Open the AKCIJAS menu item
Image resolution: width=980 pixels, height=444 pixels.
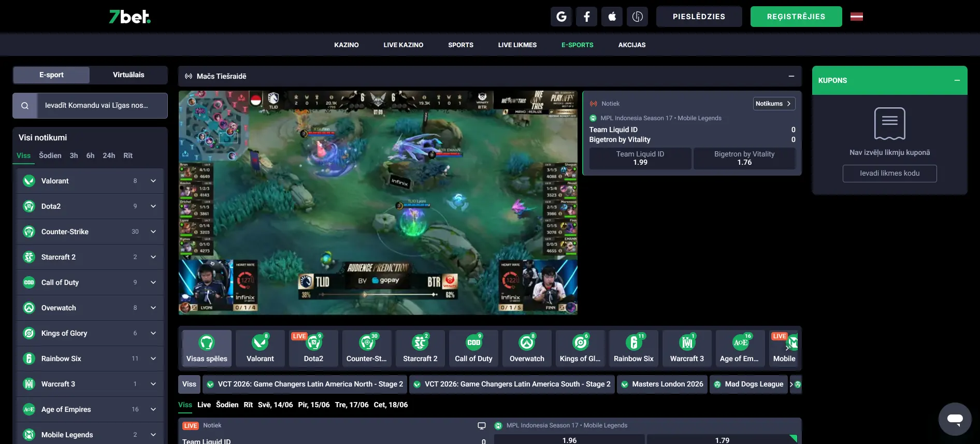[632, 45]
